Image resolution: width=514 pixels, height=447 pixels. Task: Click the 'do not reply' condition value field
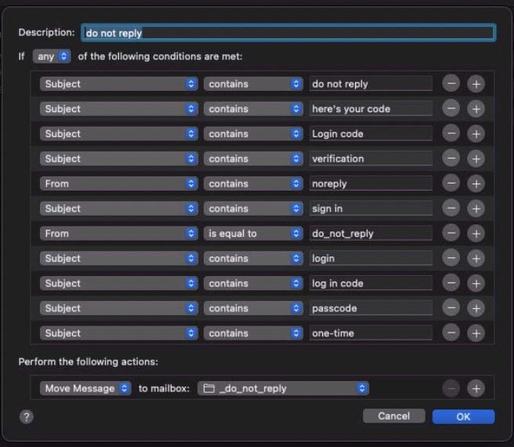(x=371, y=84)
